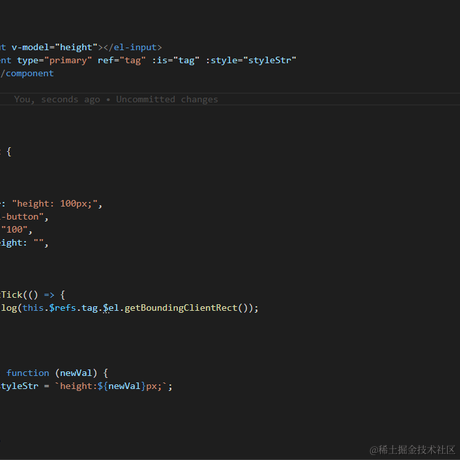This screenshot has width=460, height=460.
Task: Click the el-input closing tag
Action: point(133,47)
